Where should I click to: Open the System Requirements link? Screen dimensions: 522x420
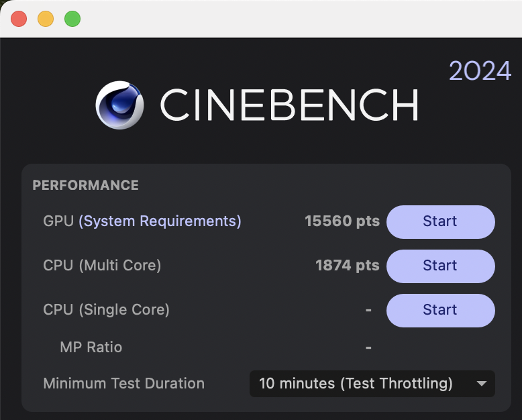(160, 221)
